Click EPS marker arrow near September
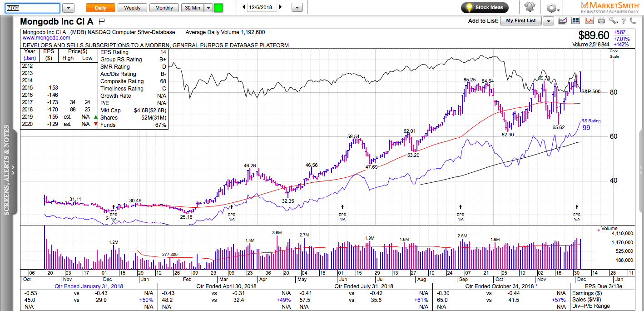This screenshot has width=644, height=311. (x=461, y=207)
